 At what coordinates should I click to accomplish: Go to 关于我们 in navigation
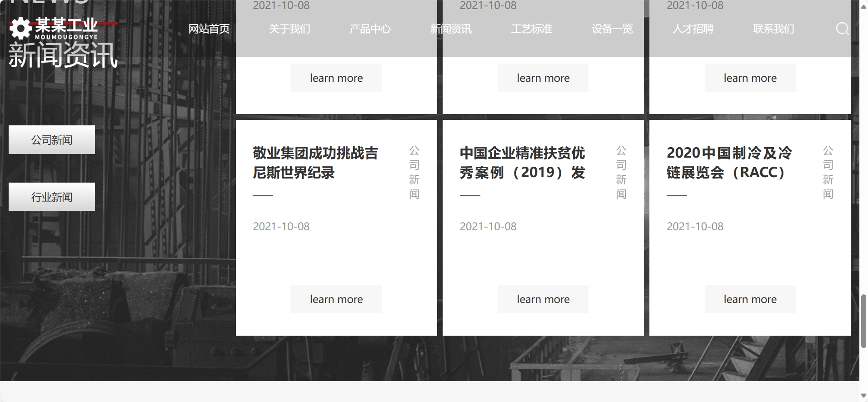(x=289, y=29)
